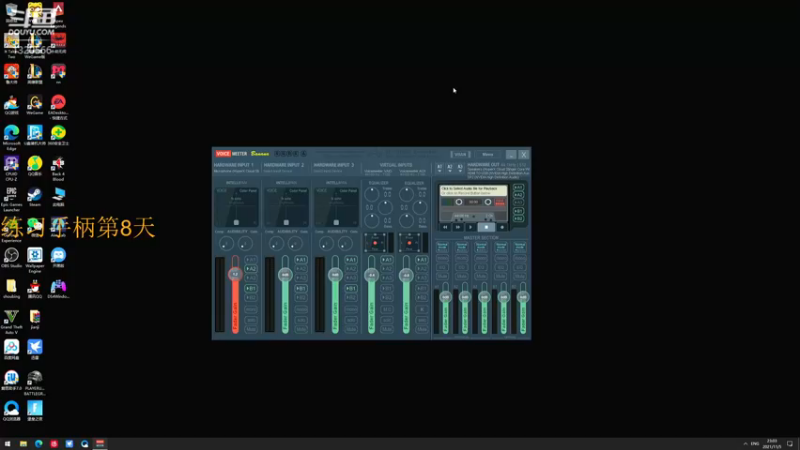Image resolution: width=800 pixels, height=450 pixels.
Task: Open CPU-Z desktop icon
Action: (x=11, y=168)
